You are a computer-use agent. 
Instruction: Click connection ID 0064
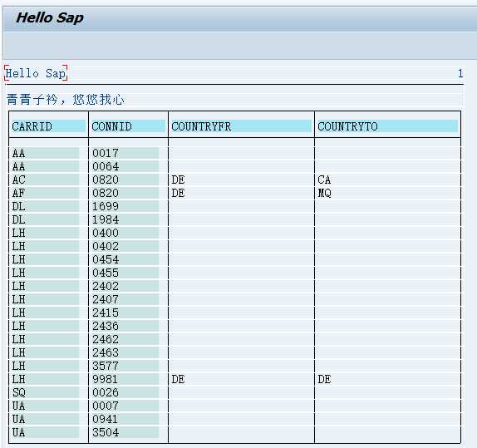(106, 166)
